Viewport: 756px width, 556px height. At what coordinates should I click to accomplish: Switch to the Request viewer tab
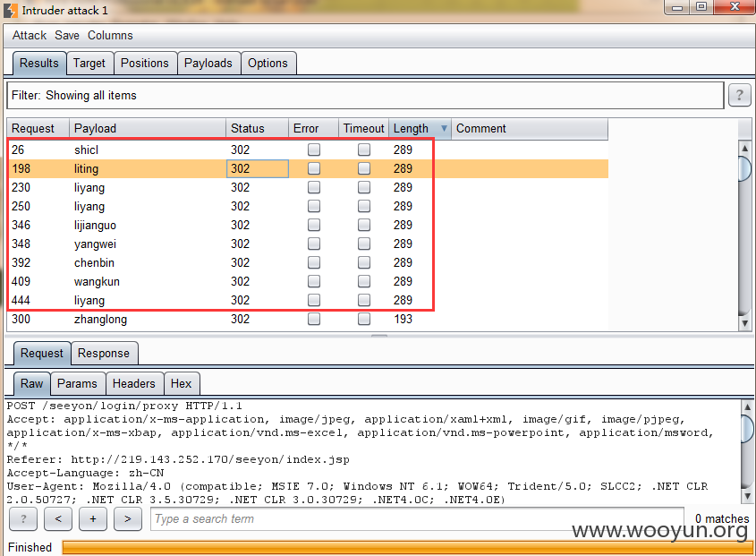click(x=42, y=354)
